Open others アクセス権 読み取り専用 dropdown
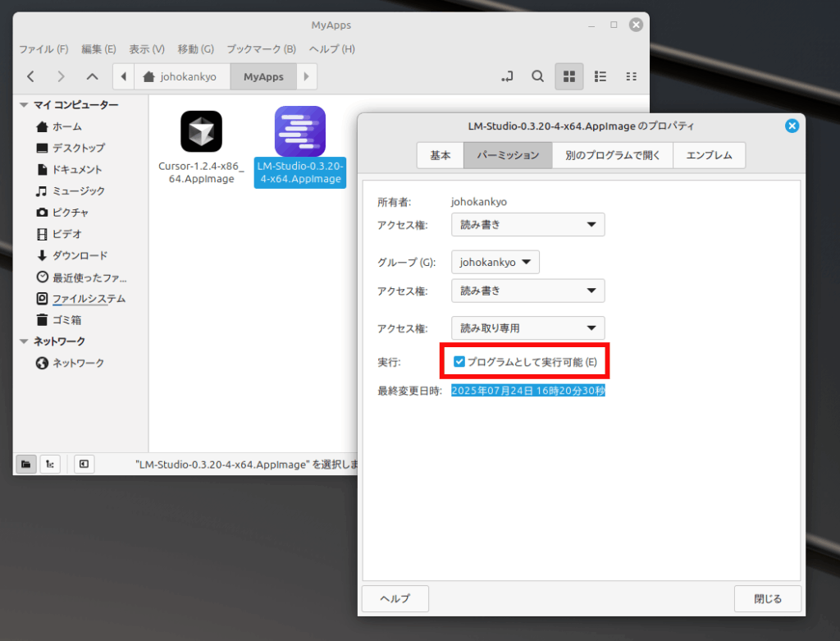Screen dimensions: 840x641 point(527,328)
